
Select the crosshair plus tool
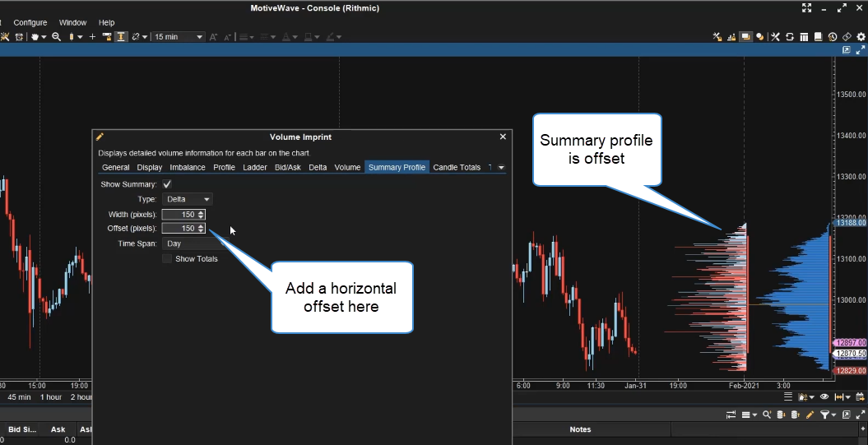[92, 37]
